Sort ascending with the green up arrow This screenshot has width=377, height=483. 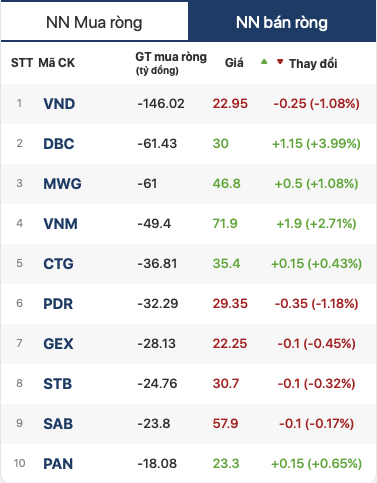264,61
